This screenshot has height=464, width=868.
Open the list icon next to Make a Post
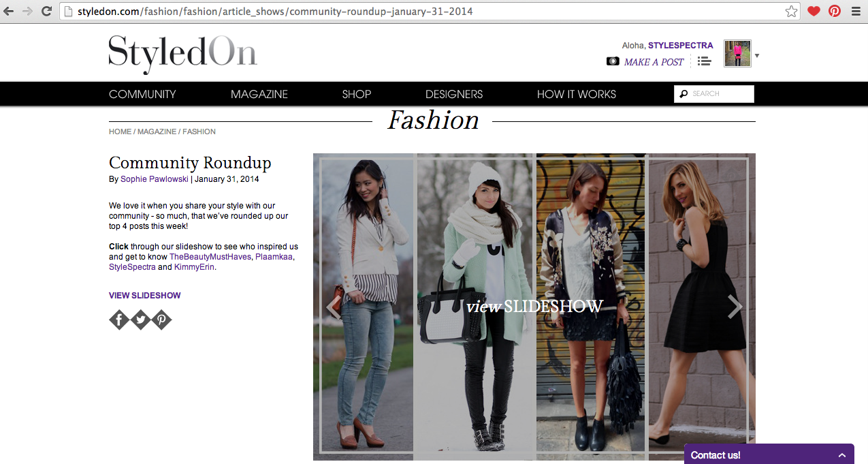coord(704,61)
